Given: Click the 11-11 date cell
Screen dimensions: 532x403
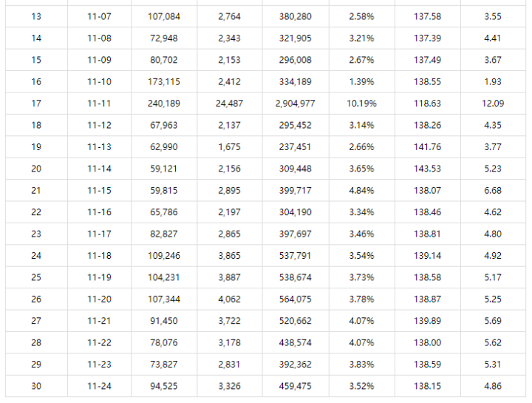Looking at the screenshot, I should click(x=99, y=104).
